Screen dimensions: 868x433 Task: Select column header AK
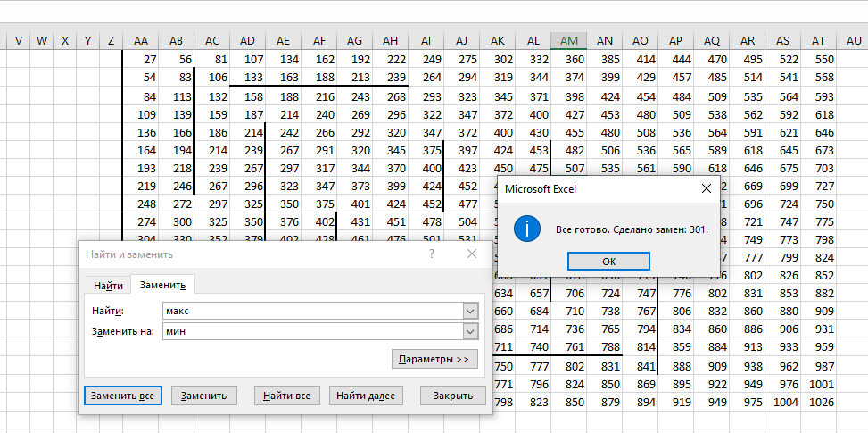(497, 41)
